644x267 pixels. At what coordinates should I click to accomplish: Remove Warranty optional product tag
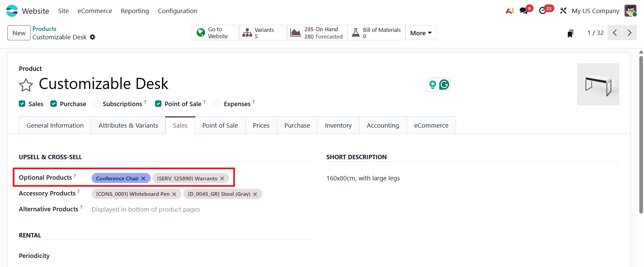tap(222, 178)
